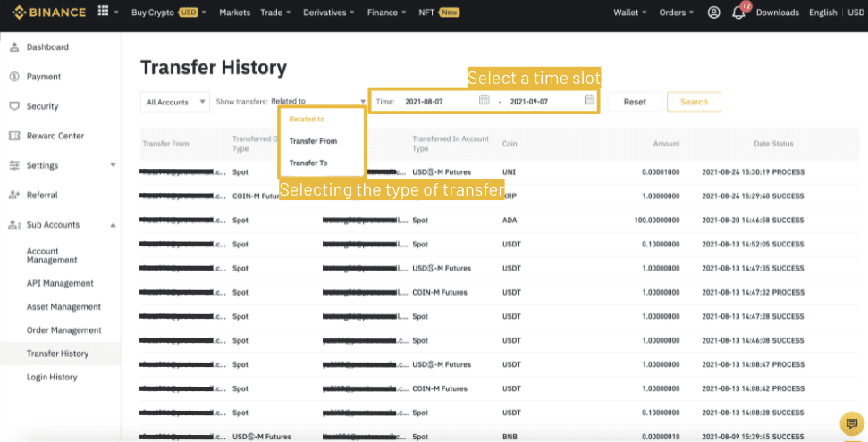
Task: Open the apps grid menu icon
Action: click(x=103, y=13)
